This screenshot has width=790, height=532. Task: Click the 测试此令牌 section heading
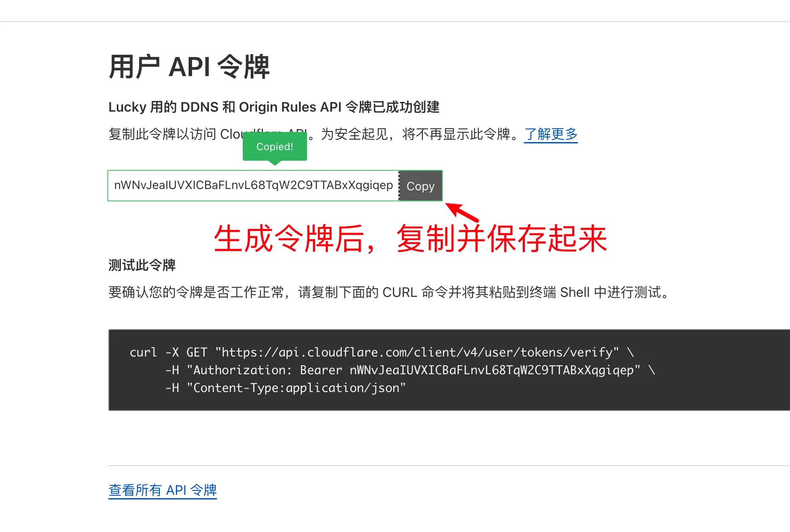142,266
